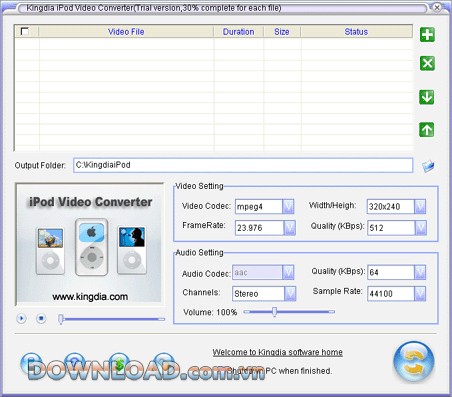This screenshot has height=397, width=452.
Task: Click the green plus add video button
Action: tap(427, 34)
